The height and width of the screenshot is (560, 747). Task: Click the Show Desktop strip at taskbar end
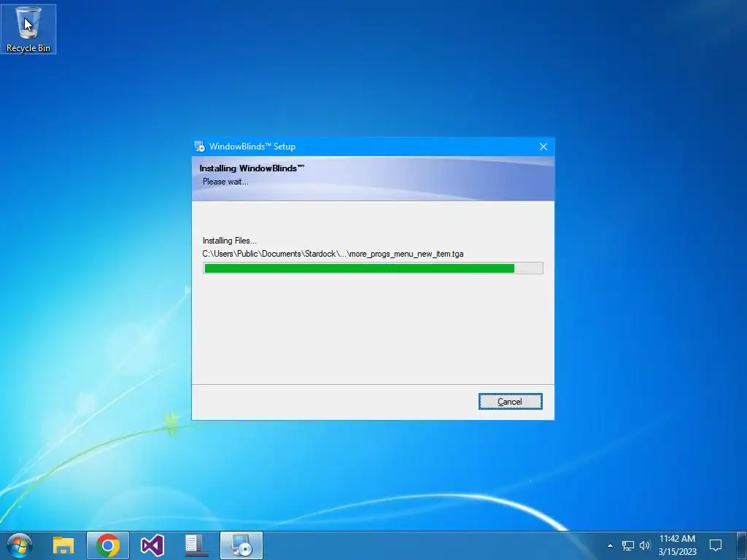(x=742, y=545)
